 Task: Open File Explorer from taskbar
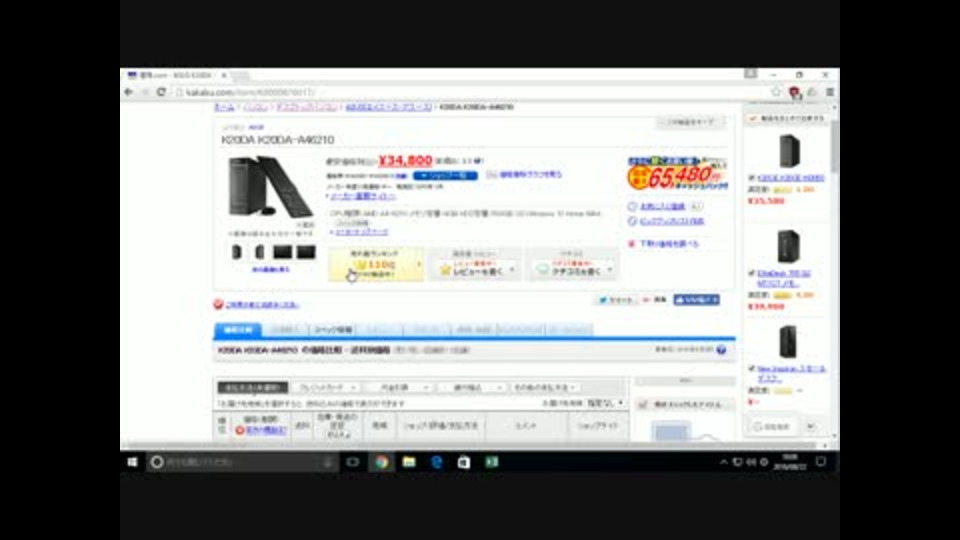tap(409, 462)
